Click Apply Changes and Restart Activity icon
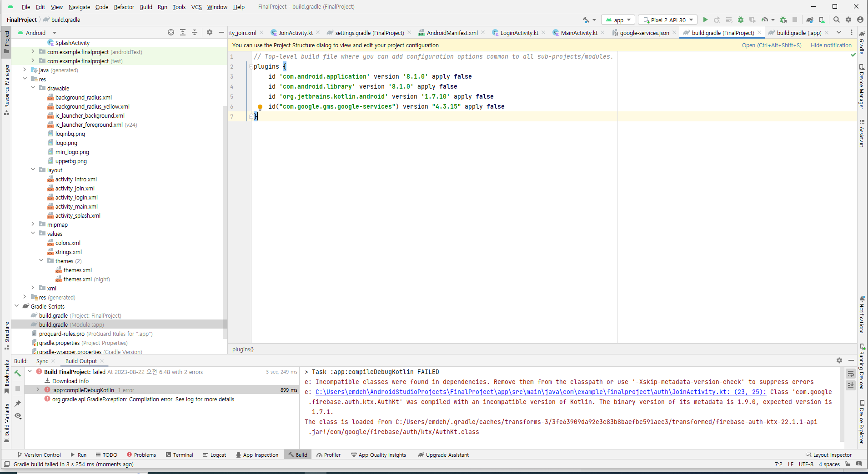Screen dimensions: 868x474 717,20
